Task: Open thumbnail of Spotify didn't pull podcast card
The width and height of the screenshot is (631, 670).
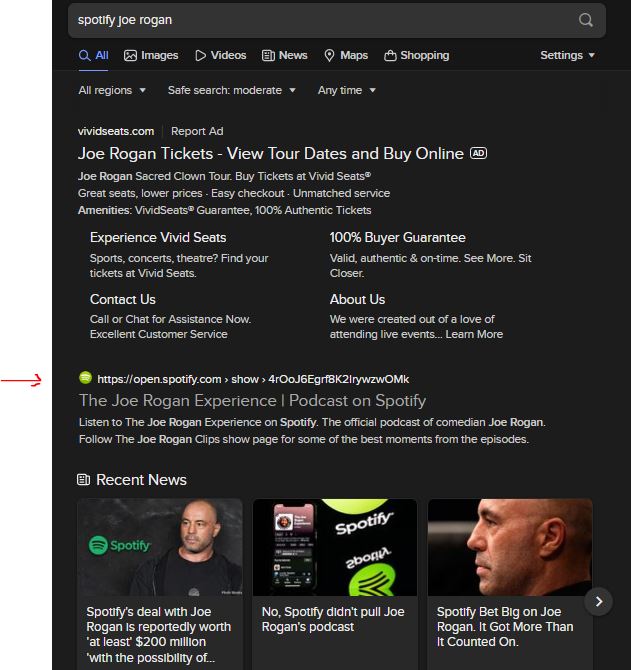Action: point(335,547)
